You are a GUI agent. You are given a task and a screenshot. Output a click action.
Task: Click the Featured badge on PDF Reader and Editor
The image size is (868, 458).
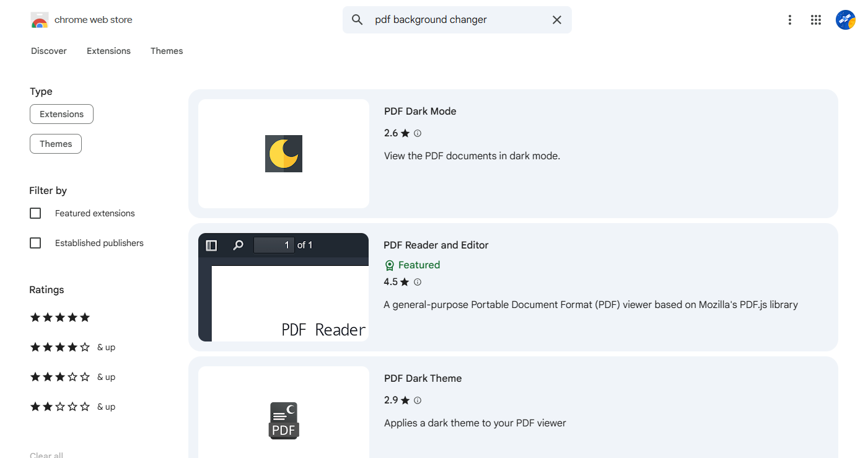click(x=411, y=265)
